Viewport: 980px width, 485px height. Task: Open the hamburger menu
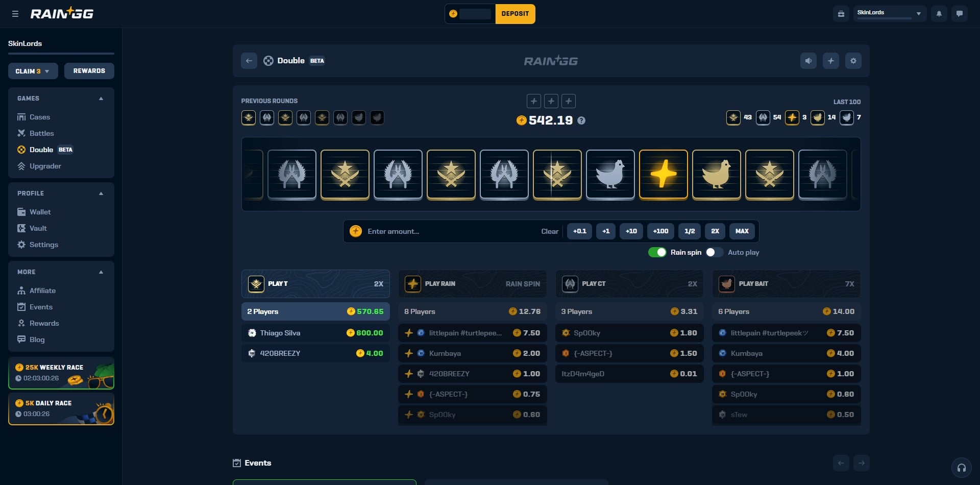15,14
